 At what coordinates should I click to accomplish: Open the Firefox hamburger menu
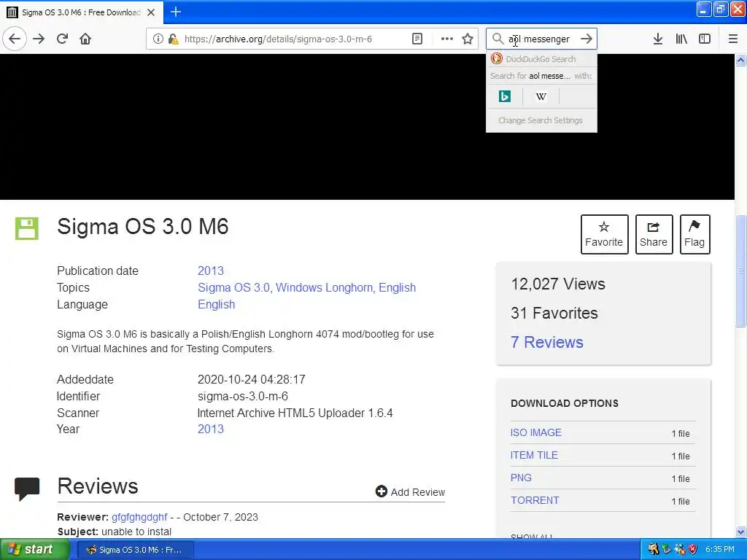coord(733,39)
